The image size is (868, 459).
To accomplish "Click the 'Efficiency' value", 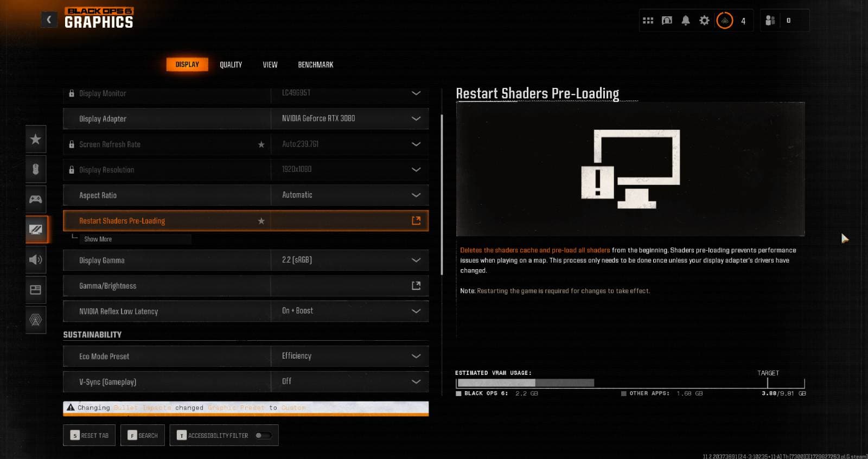I will pos(297,356).
